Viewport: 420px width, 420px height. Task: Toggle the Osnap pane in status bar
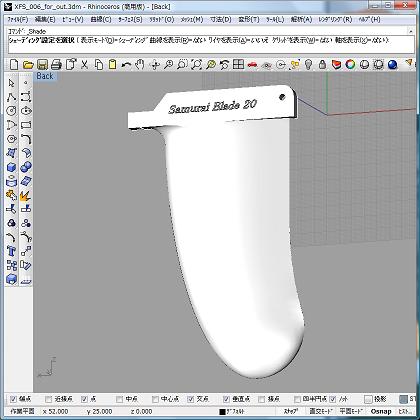380,411
